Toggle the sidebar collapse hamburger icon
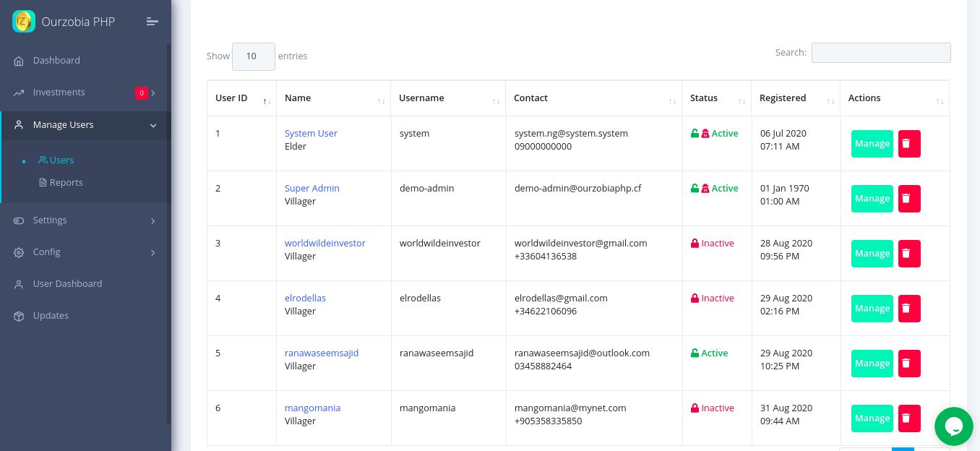This screenshot has height=451, width=980. point(152,22)
